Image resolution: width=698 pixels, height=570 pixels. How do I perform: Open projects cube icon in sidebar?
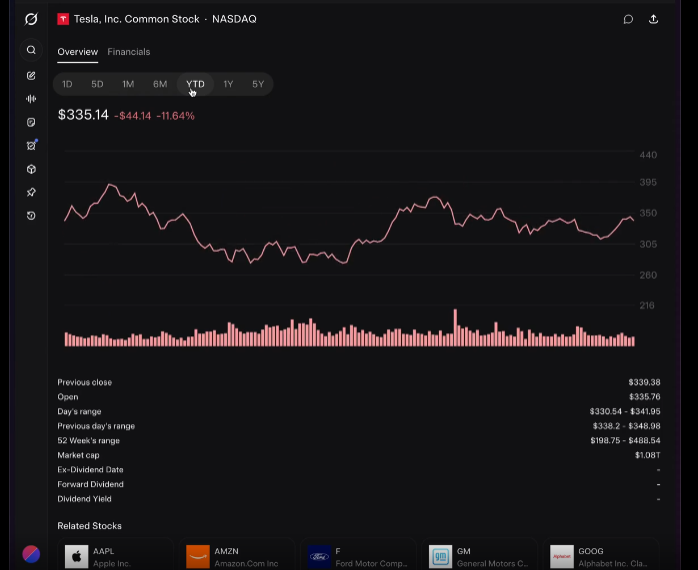coord(31,169)
